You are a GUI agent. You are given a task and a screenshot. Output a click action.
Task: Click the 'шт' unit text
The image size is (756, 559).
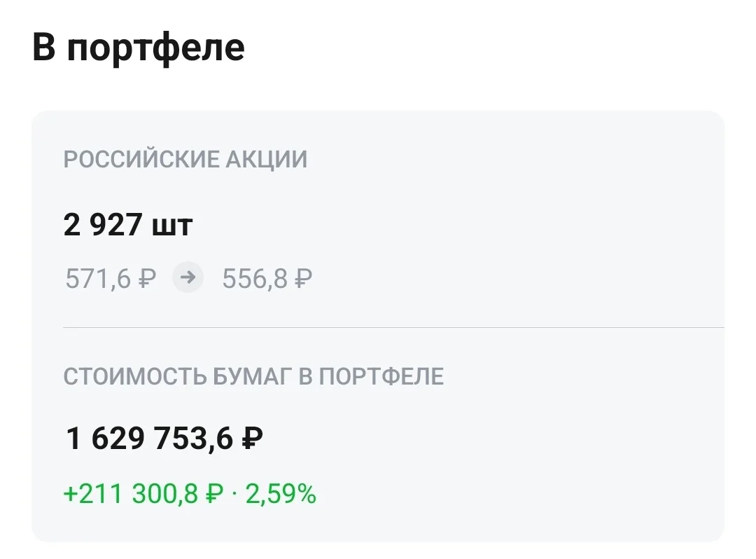[x=172, y=227]
